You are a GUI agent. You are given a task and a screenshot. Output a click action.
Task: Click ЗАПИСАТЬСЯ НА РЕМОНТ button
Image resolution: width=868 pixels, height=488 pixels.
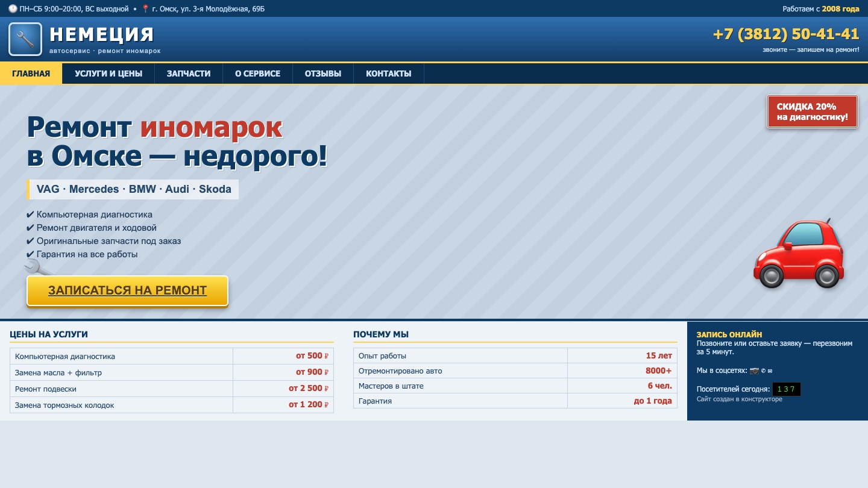click(x=127, y=290)
